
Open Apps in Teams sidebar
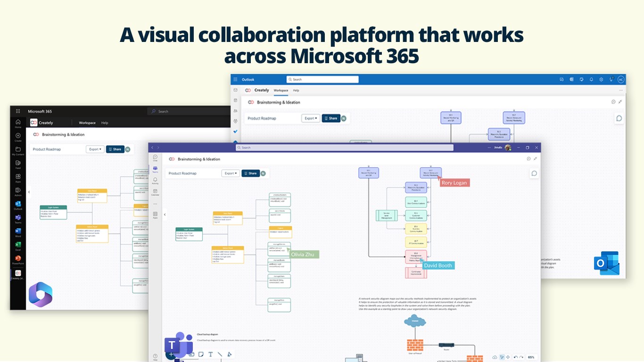click(x=155, y=215)
